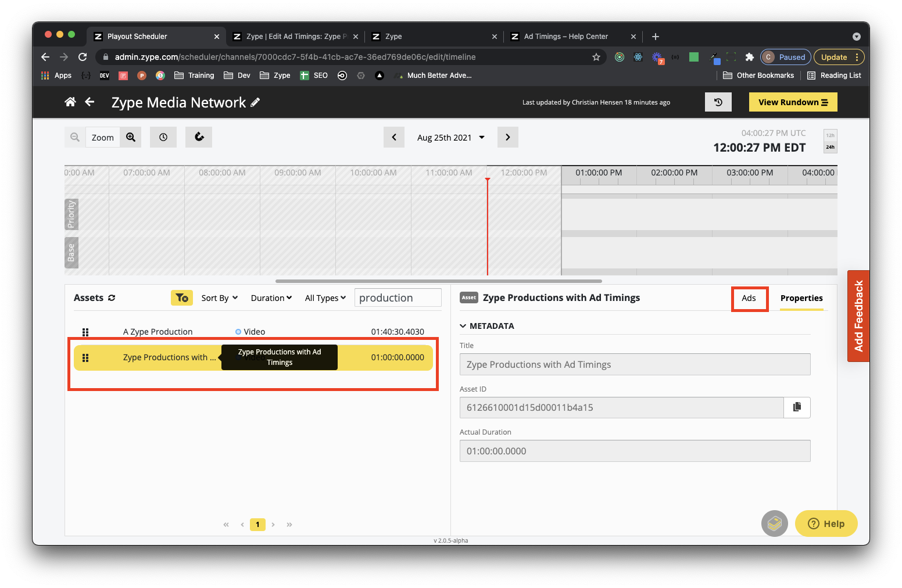902x588 pixels.
Task: Open the All Types filter dropdown
Action: pos(325,298)
